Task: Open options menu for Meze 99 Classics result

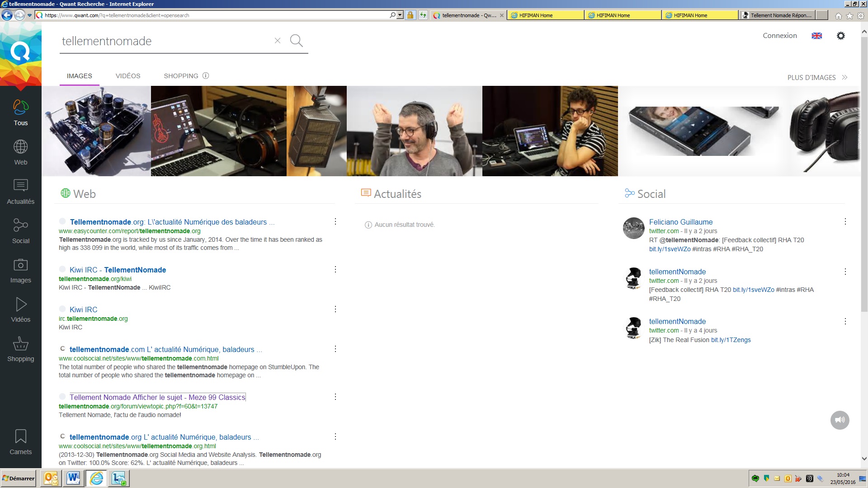Action: point(335,397)
